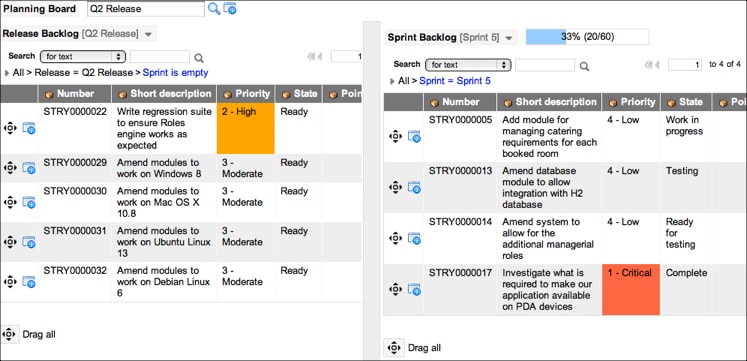Expand Sprint Backlog filter breadcrumb triangle
Screen dimensions: 747x361
click(x=392, y=81)
